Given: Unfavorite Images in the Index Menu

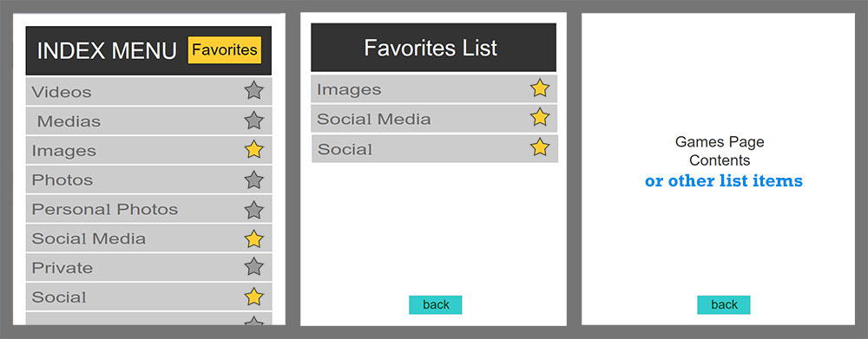Looking at the screenshot, I should coord(253,149).
